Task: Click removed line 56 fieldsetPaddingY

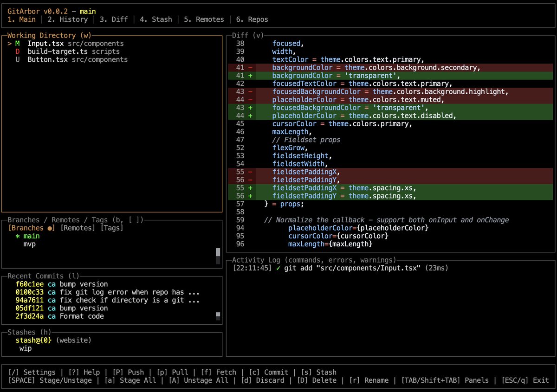Action: pos(391,180)
